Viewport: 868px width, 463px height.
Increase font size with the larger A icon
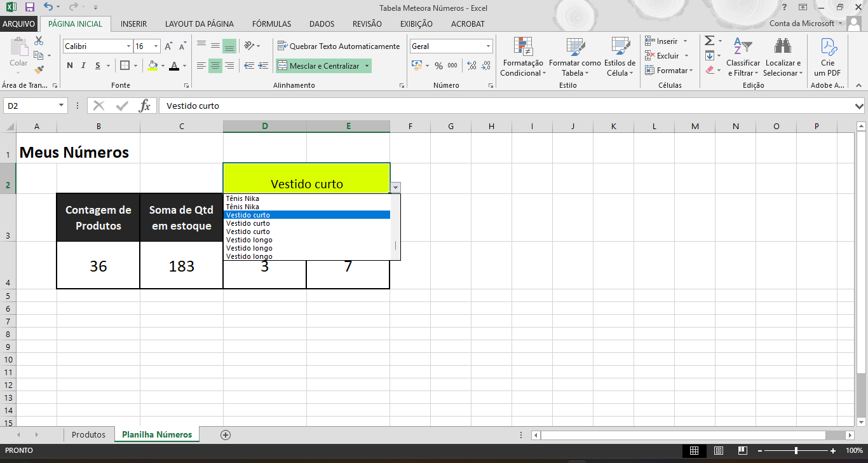pyautogui.click(x=168, y=46)
